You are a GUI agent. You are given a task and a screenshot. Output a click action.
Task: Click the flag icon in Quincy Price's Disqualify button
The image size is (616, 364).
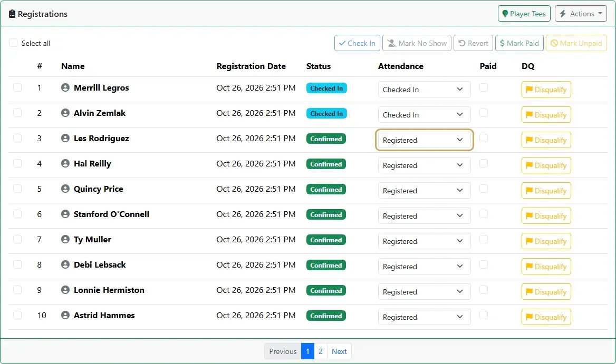point(529,191)
